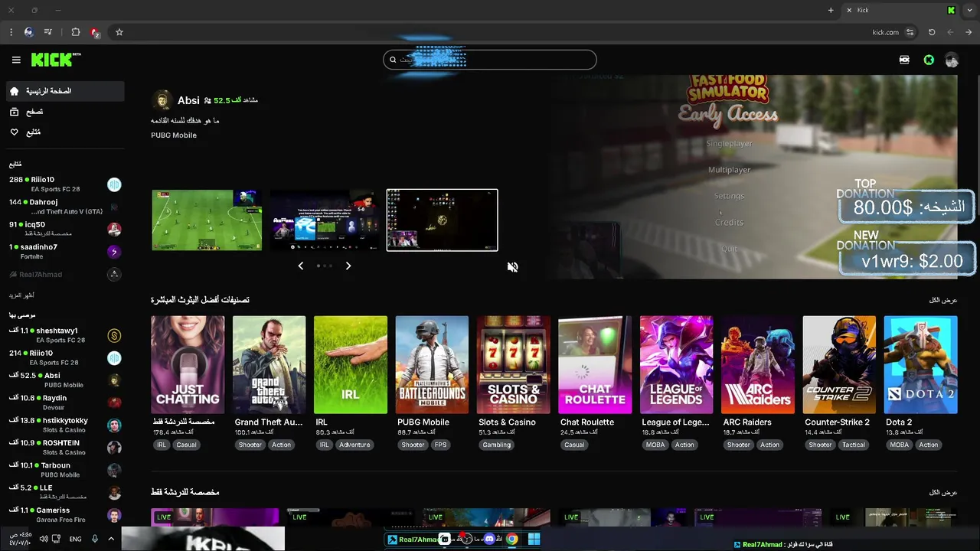Switch to the Kick browser tab
This screenshot has width=980, height=551.
point(901,10)
